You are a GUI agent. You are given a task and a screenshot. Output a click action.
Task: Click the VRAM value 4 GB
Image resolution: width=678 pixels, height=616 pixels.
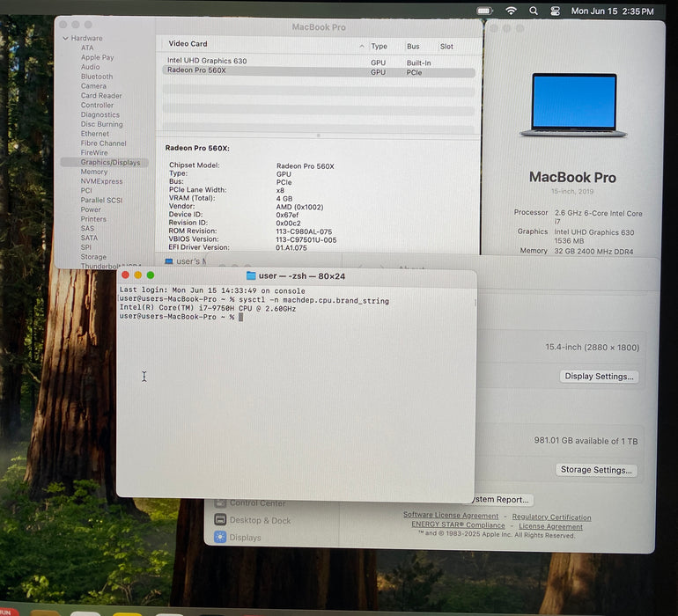pyautogui.click(x=284, y=198)
